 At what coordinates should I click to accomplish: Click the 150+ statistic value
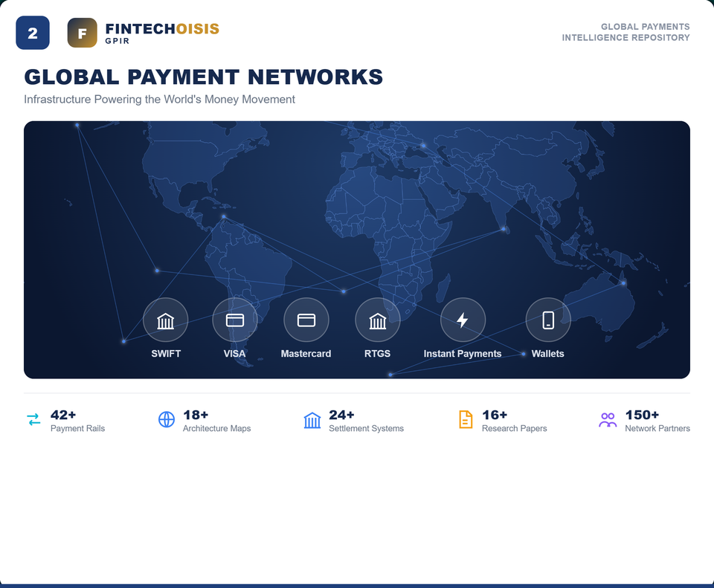pos(642,415)
